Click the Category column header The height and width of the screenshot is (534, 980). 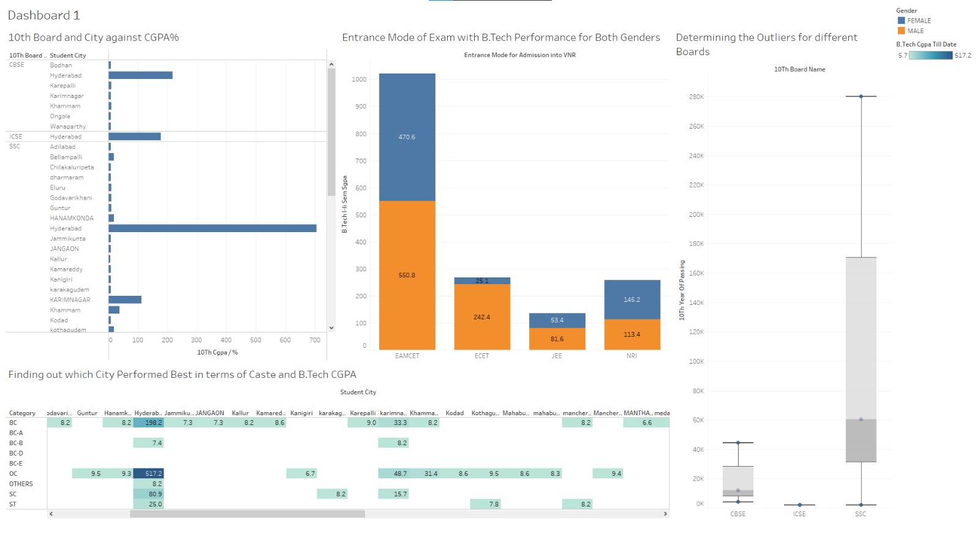22,413
